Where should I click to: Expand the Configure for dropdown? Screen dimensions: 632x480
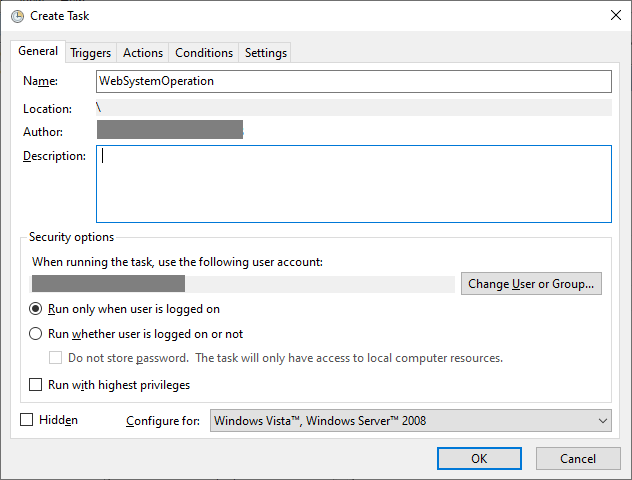point(410,421)
